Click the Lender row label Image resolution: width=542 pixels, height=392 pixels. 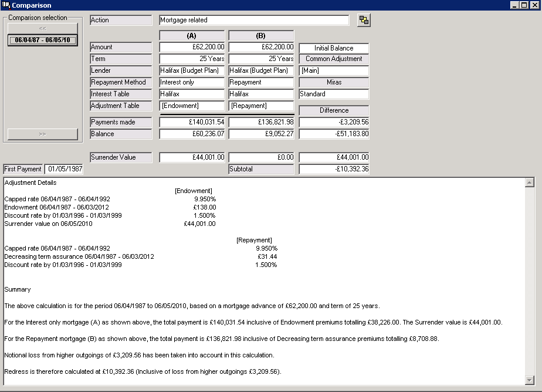121,70
